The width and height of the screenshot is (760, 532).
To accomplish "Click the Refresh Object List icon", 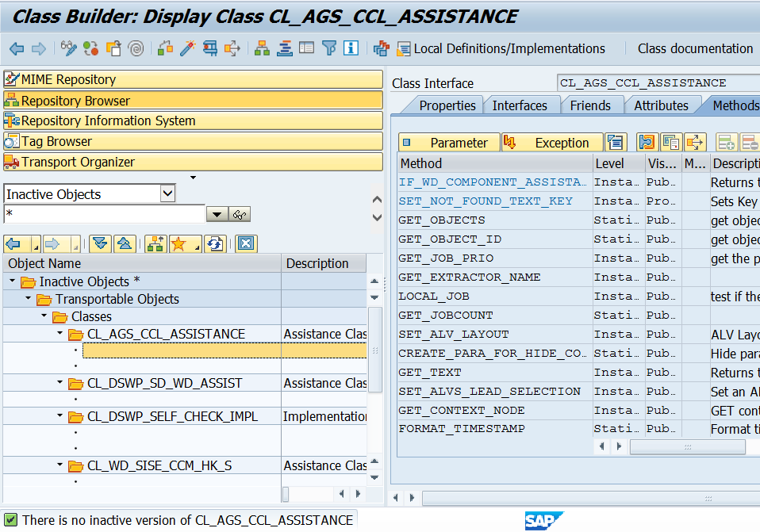I will pyautogui.click(x=215, y=243).
